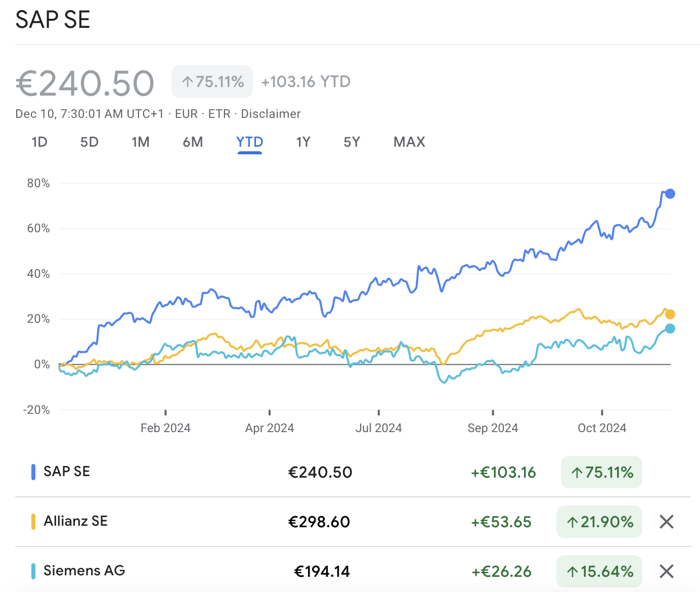Switch chart to 1Y range
The width and height of the screenshot is (700, 592).
tap(303, 142)
